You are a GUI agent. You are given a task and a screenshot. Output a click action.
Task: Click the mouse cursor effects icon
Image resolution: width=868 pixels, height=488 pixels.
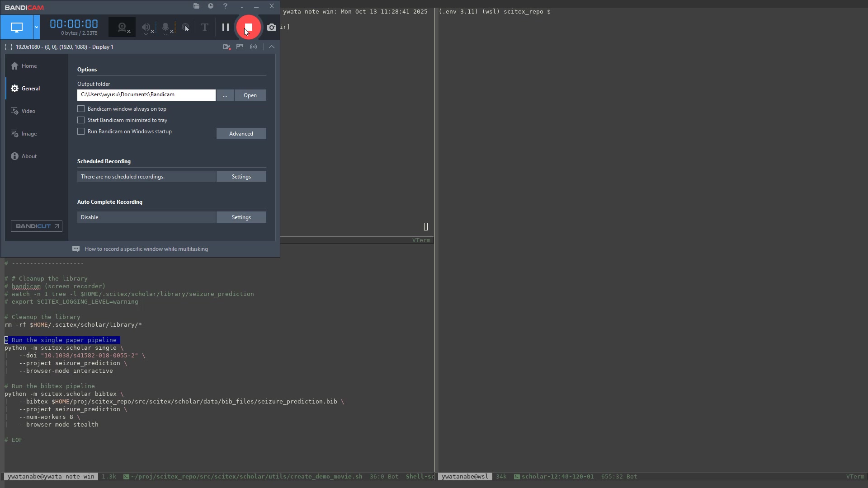tap(185, 27)
